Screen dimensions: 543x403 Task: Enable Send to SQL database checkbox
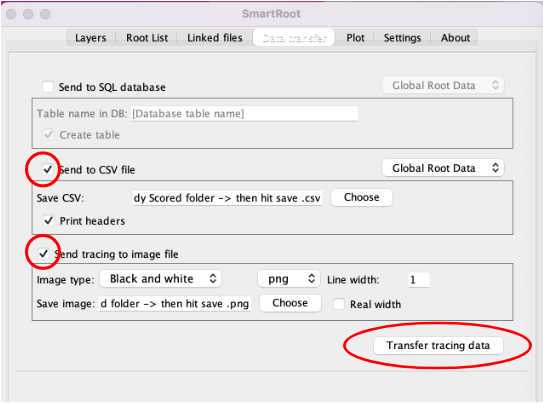point(47,87)
